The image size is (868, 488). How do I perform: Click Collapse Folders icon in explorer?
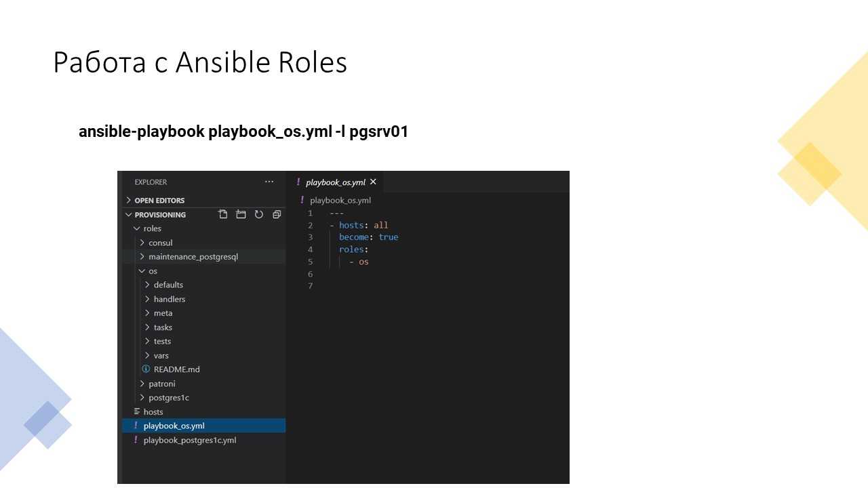point(277,214)
